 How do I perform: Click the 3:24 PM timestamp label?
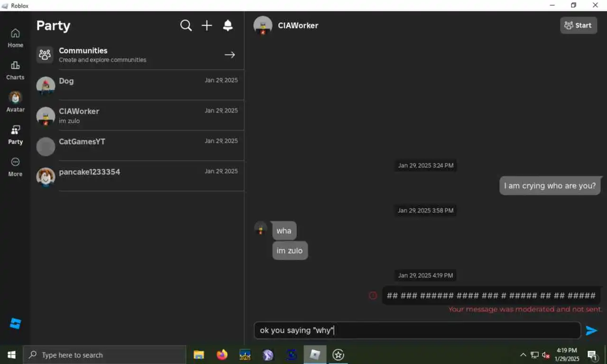(x=425, y=165)
